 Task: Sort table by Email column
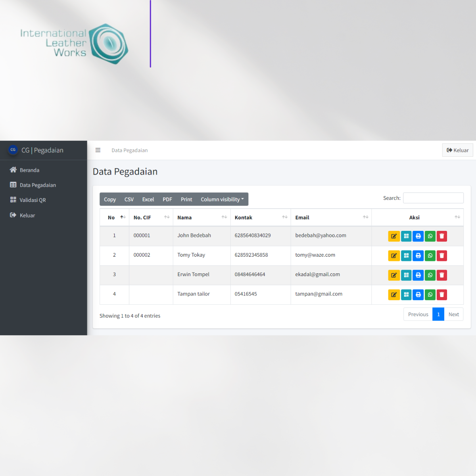pyautogui.click(x=331, y=217)
